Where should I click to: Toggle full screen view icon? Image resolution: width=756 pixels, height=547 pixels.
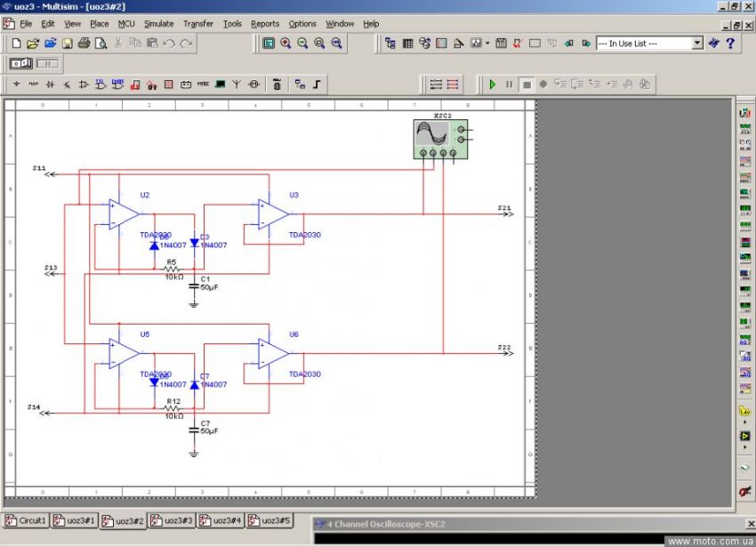click(269, 43)
